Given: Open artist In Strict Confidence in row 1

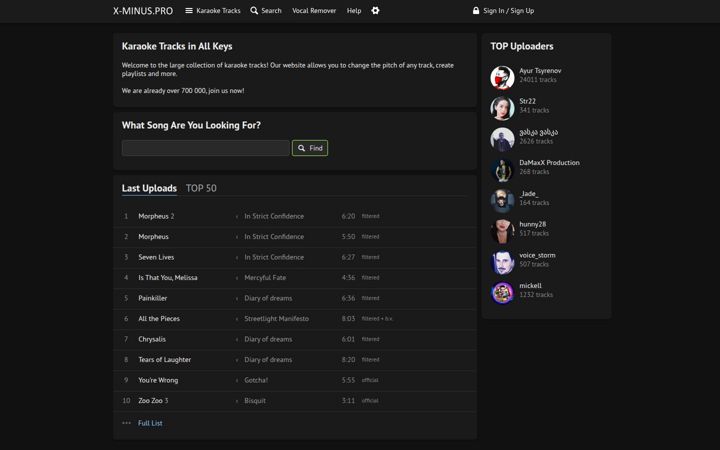Looking at the screenshot, I should pos(274,216).
